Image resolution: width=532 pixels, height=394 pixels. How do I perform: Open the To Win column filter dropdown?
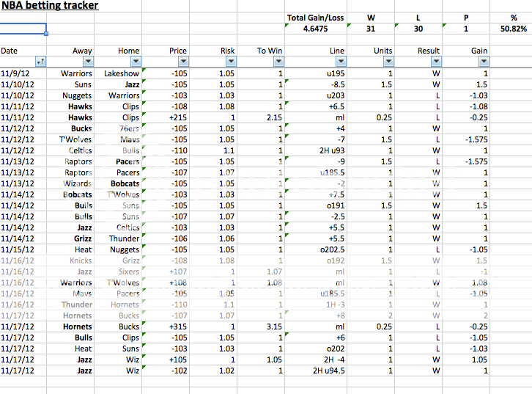(x=278, y=62)
